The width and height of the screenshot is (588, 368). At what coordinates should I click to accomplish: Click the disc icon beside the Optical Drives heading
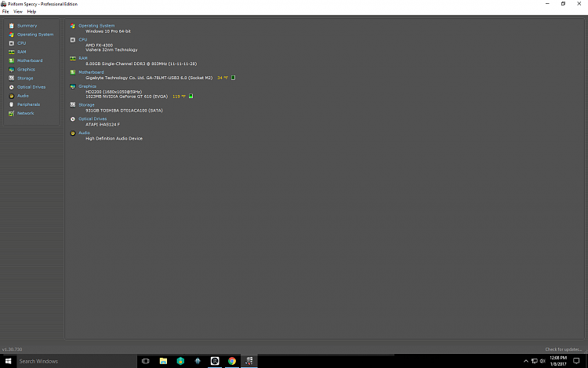[73, 119]
